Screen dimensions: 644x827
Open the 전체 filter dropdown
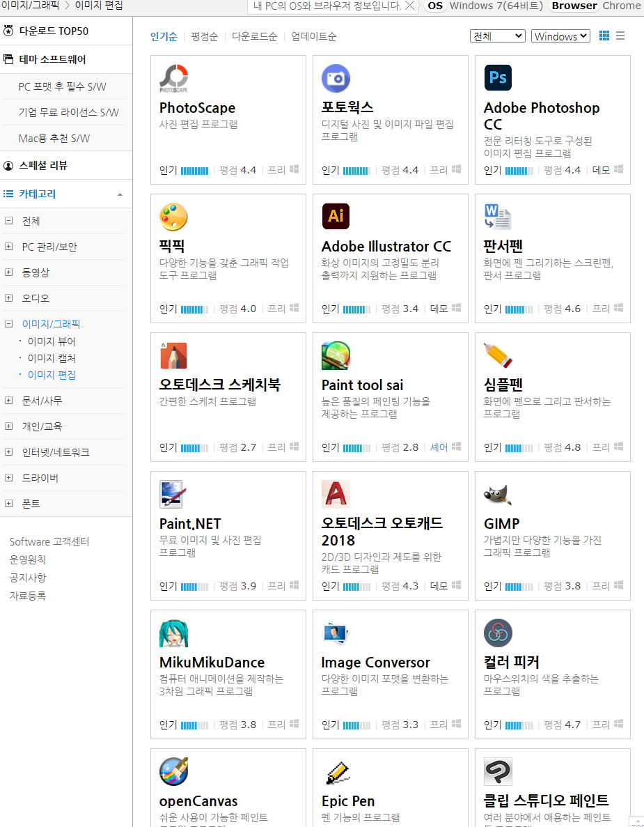point(498,36)
